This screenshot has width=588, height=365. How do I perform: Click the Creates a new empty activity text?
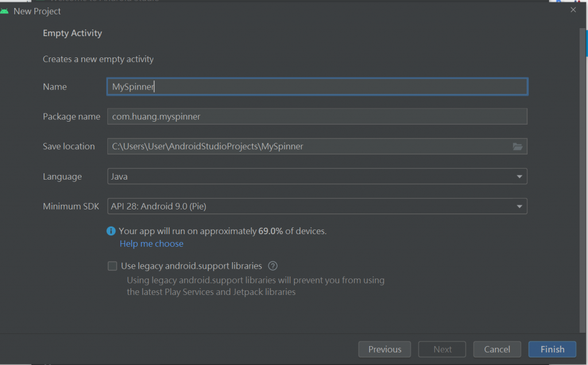click(98, 59)
